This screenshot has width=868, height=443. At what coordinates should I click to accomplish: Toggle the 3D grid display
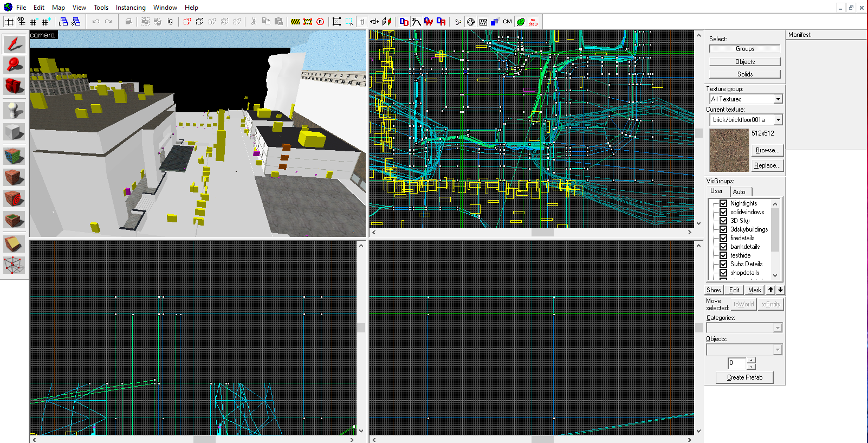click(x=21, y=22)
